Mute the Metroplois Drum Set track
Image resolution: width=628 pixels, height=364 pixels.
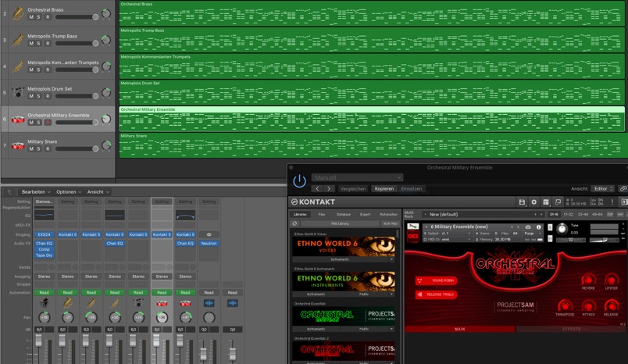(x=31, y=96)
